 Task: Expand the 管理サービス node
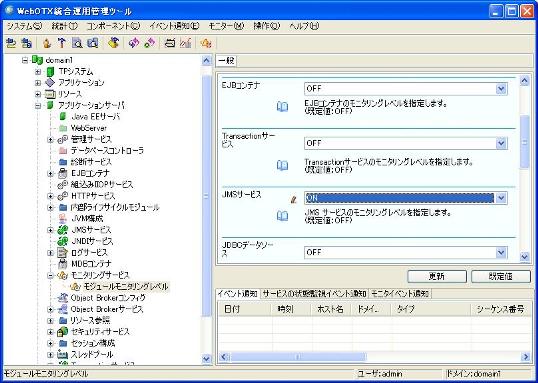pos(50,139)
